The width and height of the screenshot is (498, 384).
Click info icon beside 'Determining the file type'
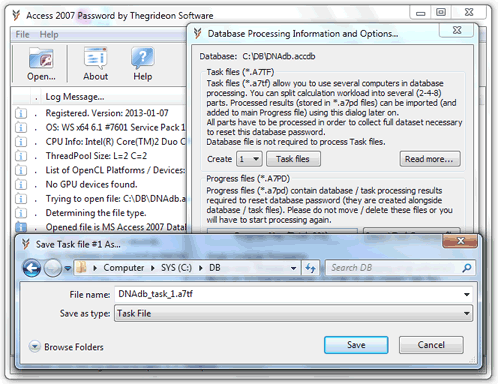pyautogui.click(x=21, y=213)
